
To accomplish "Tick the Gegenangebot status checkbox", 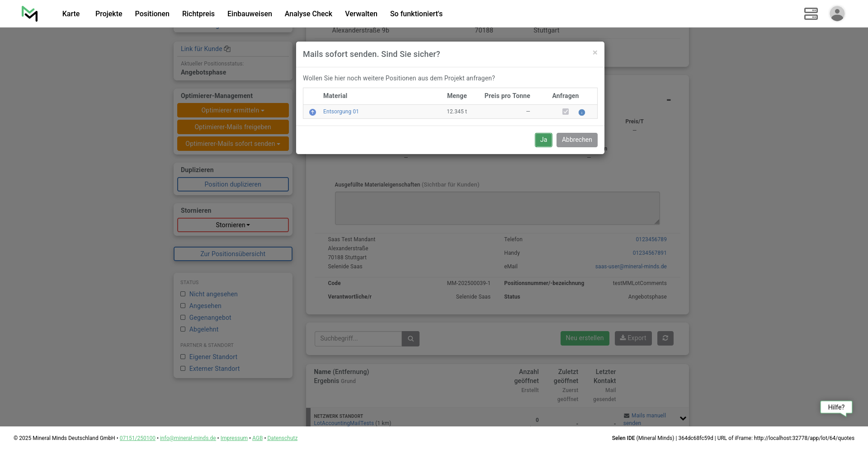I will click(183, 318).
